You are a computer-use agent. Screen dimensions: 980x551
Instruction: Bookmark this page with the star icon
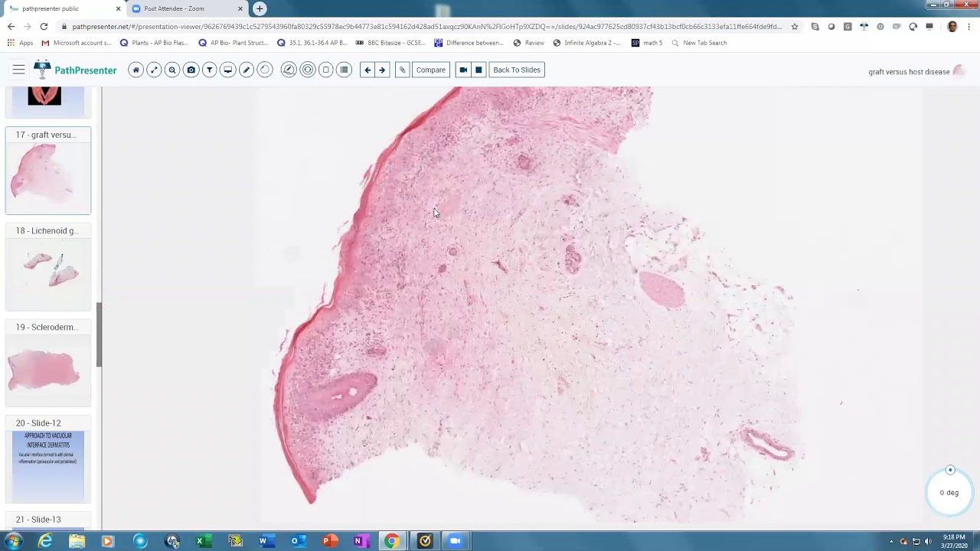795,26
